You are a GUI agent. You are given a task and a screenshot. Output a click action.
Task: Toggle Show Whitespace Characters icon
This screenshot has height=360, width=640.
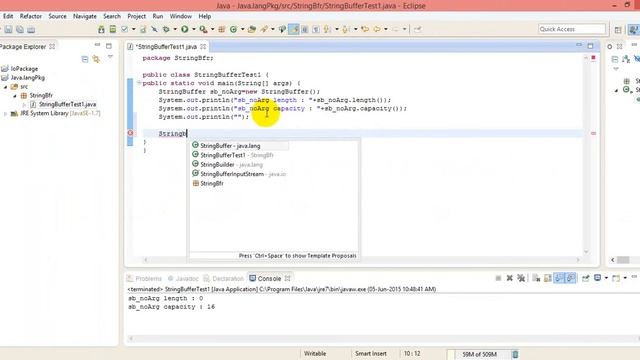(316, 29)
